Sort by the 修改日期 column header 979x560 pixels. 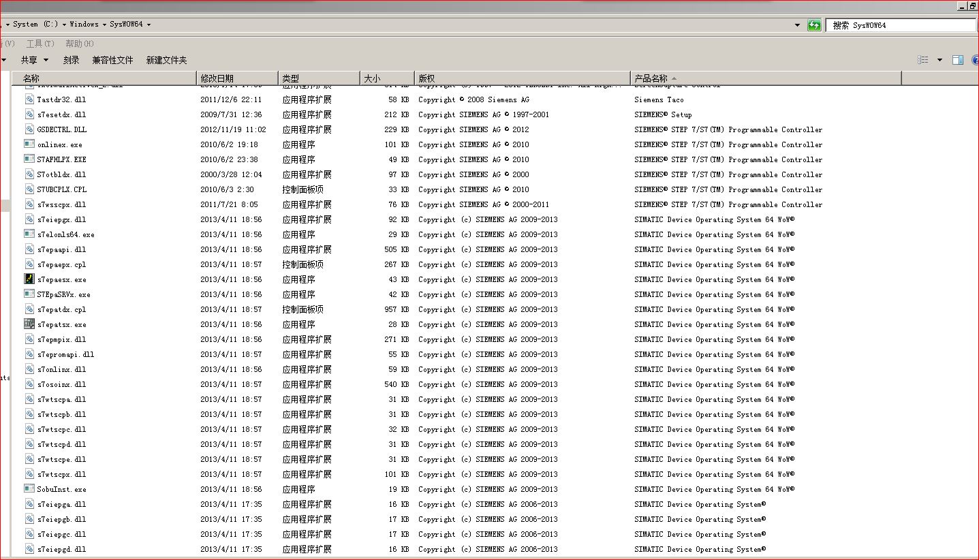click(x=237, y=78)
